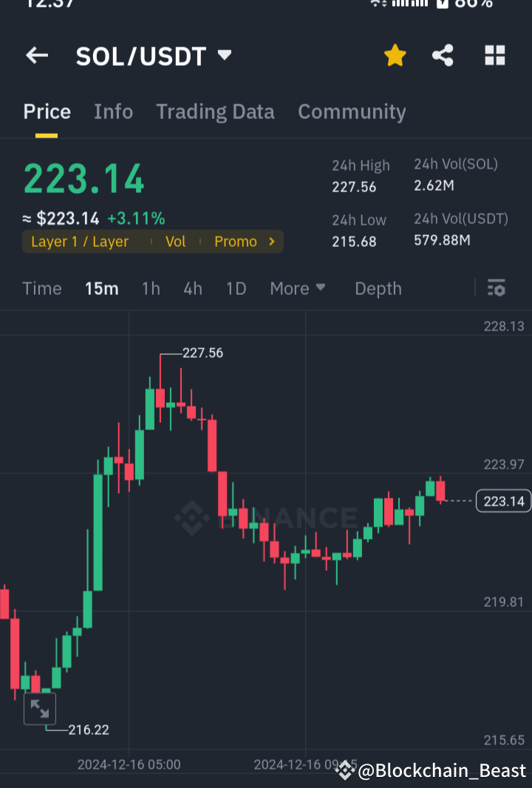Tap the 223.14 current price label
Viewport: 532px width, 788px height.
(x=503, y=500)
